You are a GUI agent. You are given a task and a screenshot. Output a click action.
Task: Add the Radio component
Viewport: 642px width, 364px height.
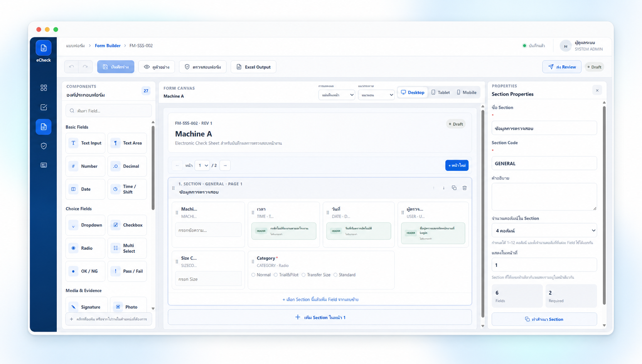pos(85,248)
